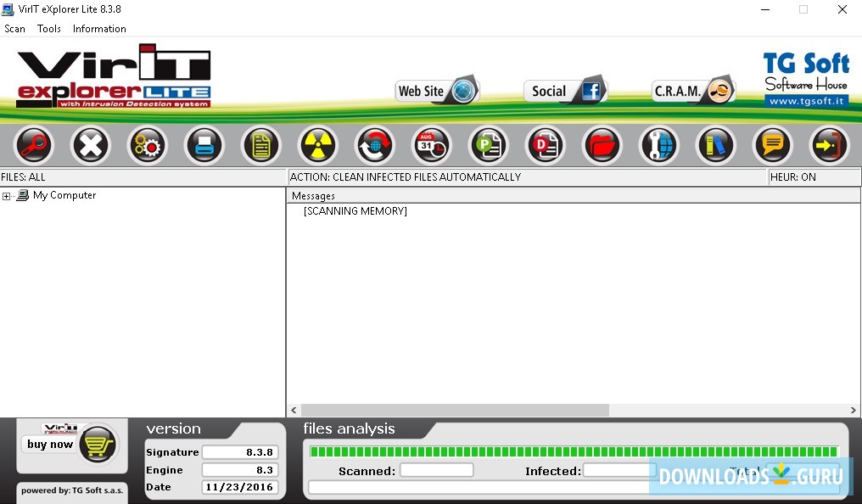Click the Engine version value 8.3

click(240, 470)
